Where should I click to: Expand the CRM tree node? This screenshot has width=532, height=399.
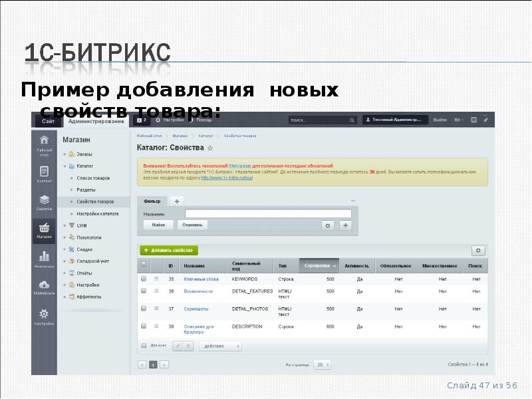(x=65, y=225)
